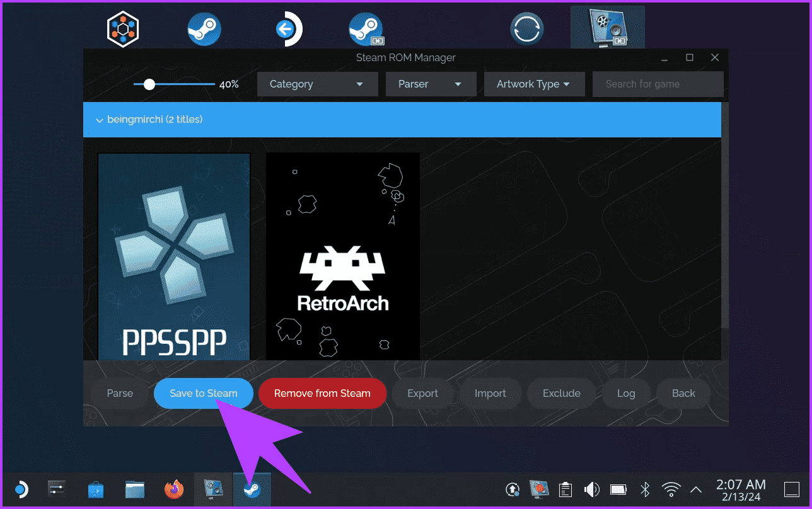Open the Log view

pos(626,393)
